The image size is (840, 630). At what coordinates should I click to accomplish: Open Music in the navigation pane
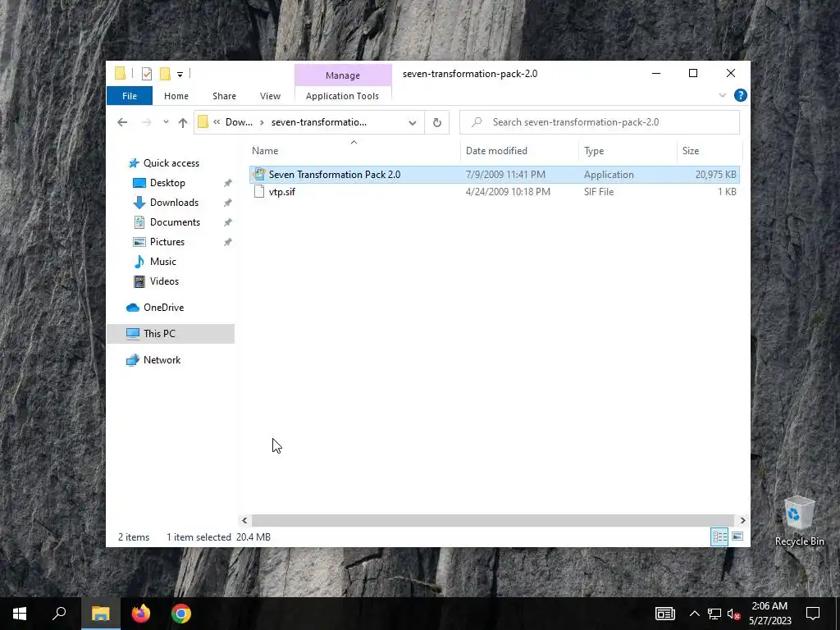click(163, 262)
